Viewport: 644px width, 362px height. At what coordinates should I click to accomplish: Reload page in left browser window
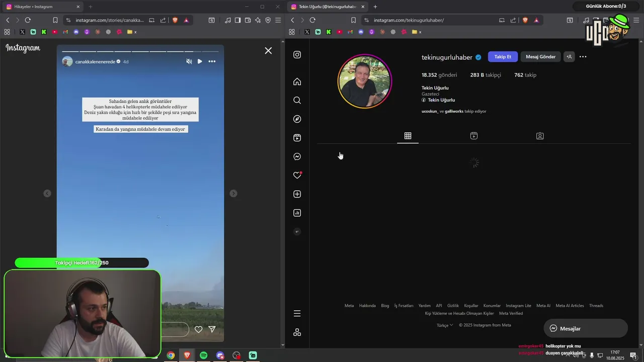point(28,20)
